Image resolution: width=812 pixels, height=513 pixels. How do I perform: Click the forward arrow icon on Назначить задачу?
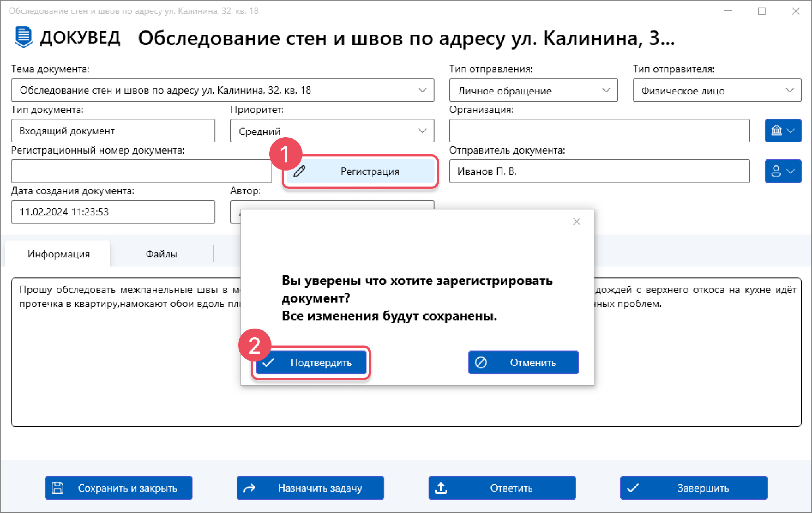click(x=249, y=488)
